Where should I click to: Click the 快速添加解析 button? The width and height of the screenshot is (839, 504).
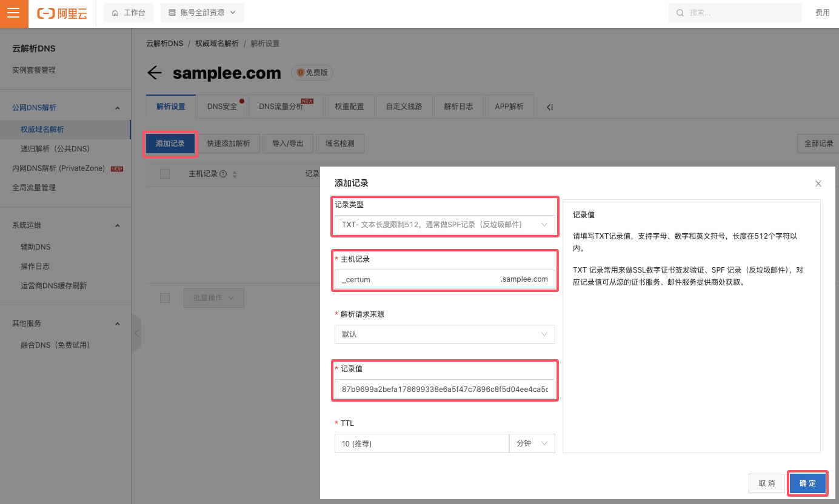pos(229,144)
